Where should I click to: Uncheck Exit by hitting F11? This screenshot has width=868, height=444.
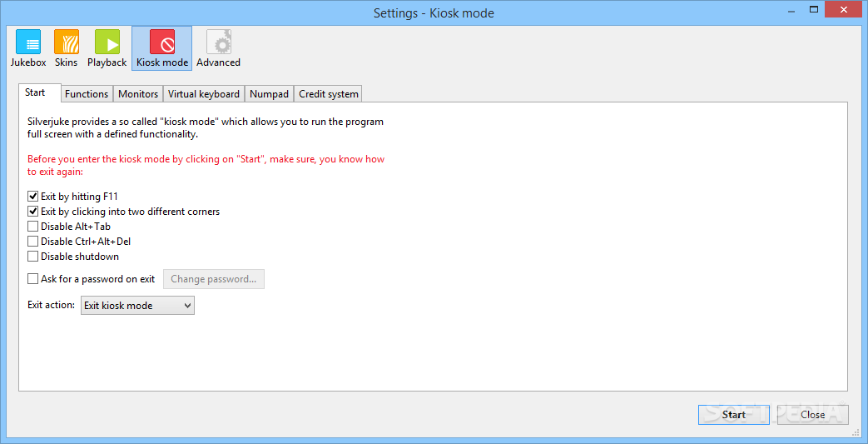tap(33, 197)
